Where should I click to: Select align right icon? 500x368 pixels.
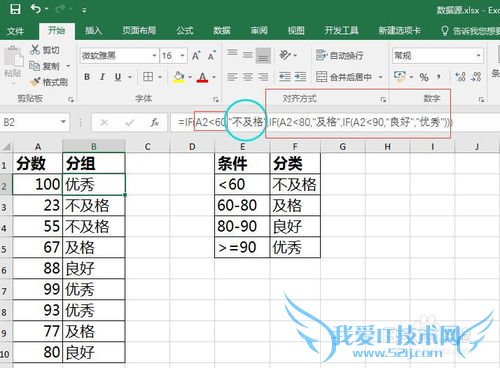(x=263, y=77)
